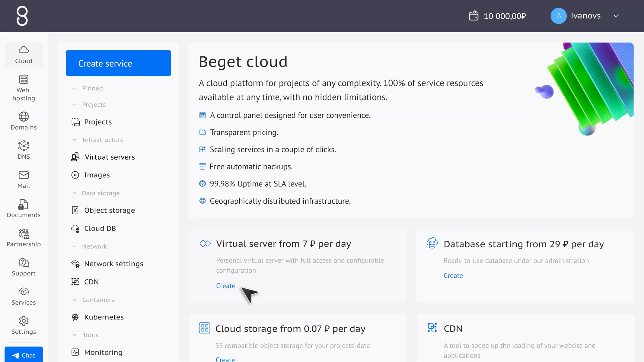Viewport: 644px width, 362px height.
Task: Open Object storage menu item
Action: [x=109, y=210]
